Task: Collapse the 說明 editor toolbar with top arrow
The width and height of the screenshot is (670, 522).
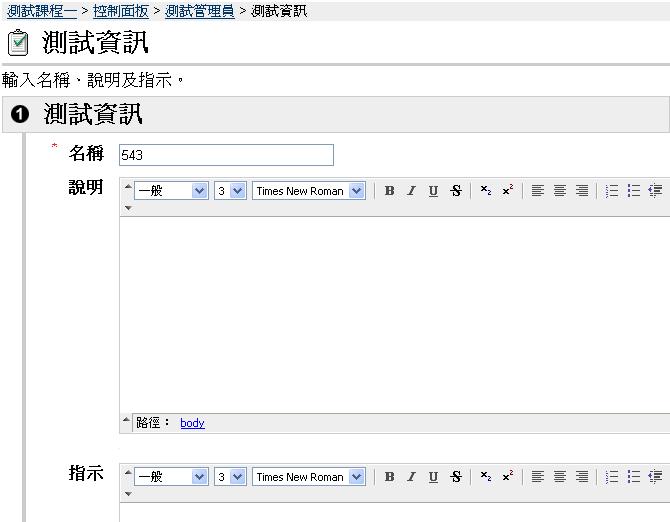Action: (127, 187)
